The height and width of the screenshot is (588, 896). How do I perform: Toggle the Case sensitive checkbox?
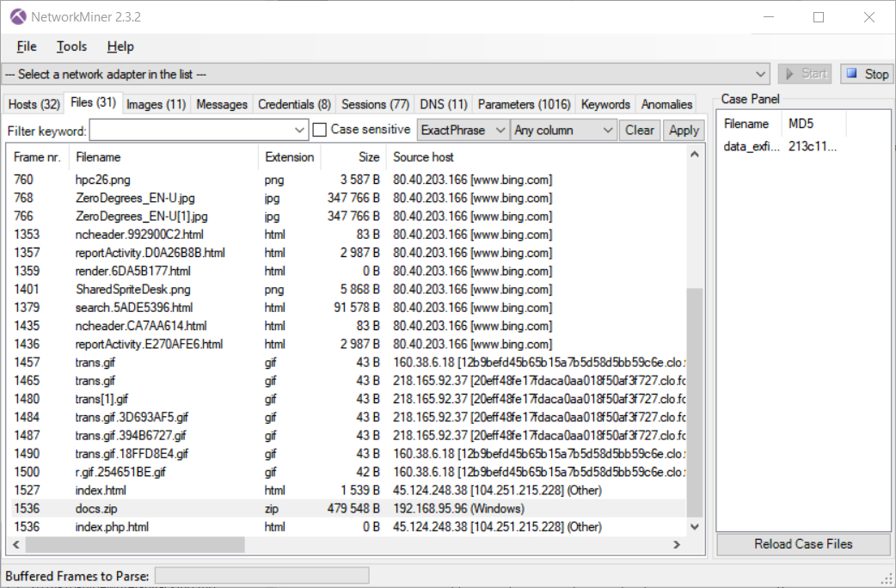320,131
